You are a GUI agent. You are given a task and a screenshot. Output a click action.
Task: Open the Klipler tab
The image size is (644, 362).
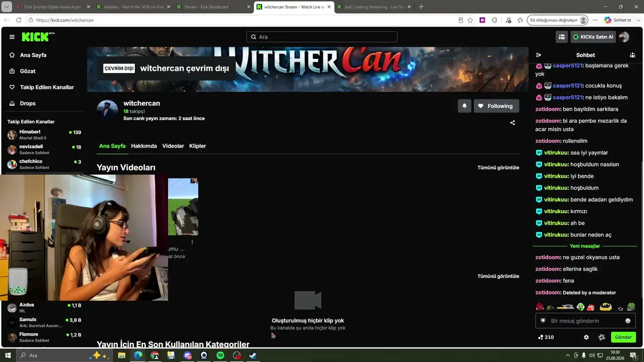click(x=198, y=146)
